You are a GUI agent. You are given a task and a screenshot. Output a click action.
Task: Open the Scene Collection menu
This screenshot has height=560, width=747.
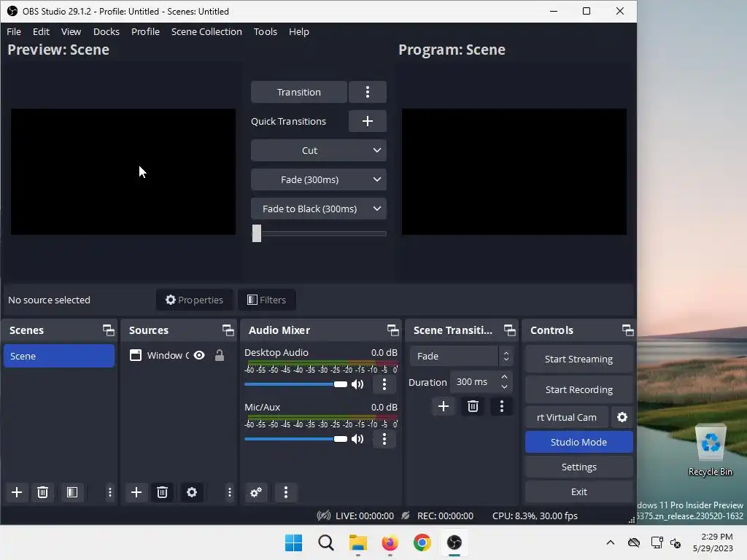206,31
